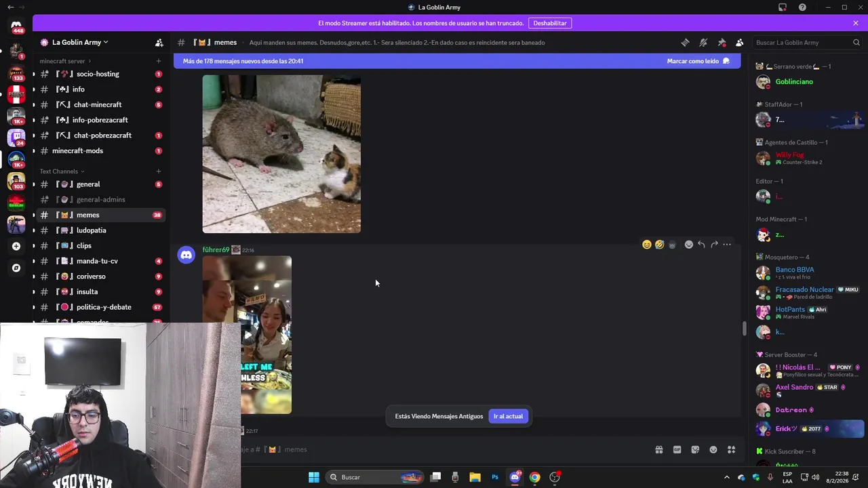This screenshot has height=488, width=868.
Task: Open the GIF picker
Action: pyautogui.click(x=677, y=449)
